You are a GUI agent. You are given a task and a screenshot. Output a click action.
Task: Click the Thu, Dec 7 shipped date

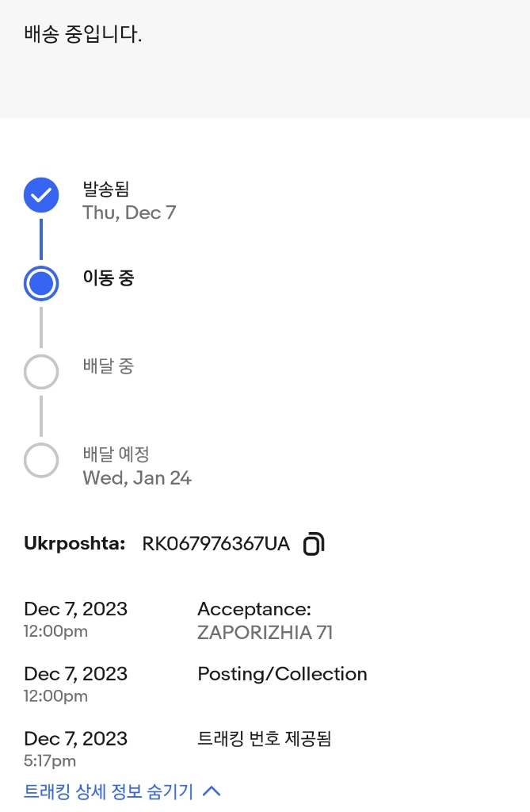[x=129, y=213]
